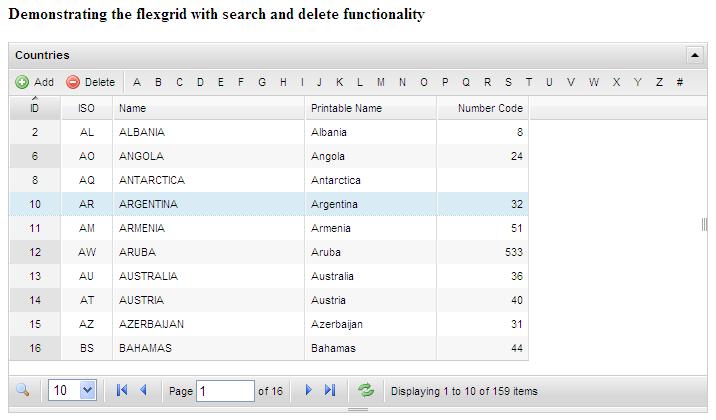Click the vertical resize grip on the right edge

[704, 225]
